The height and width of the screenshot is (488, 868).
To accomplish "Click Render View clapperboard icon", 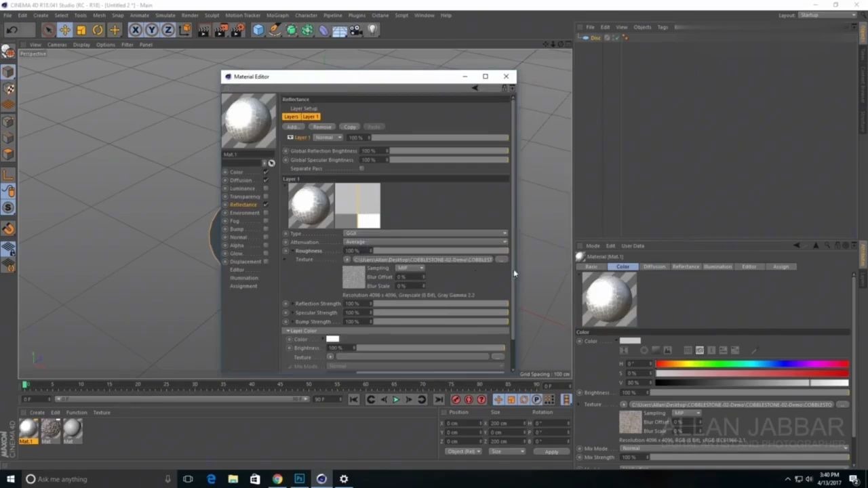I will pos(204,30).
